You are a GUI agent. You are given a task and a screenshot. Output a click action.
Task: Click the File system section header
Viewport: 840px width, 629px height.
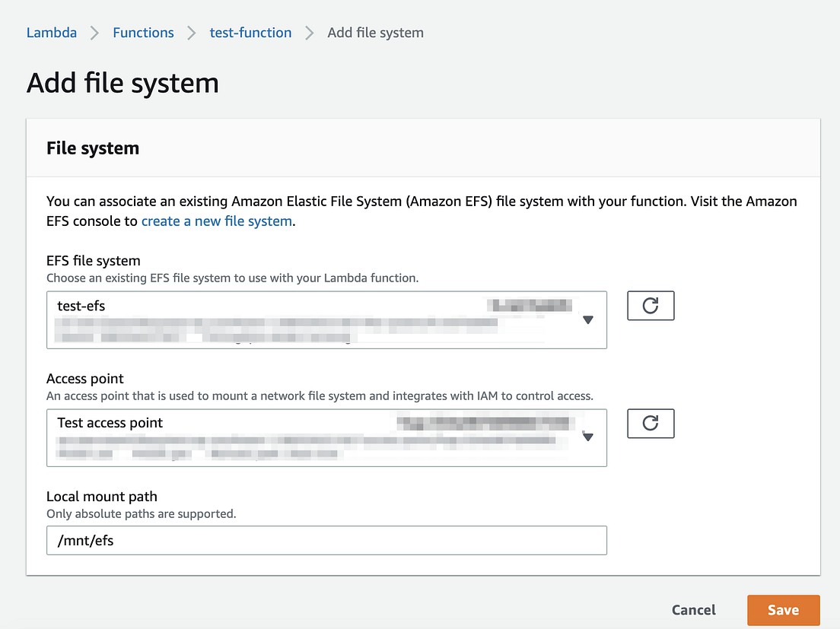[93, 148]
